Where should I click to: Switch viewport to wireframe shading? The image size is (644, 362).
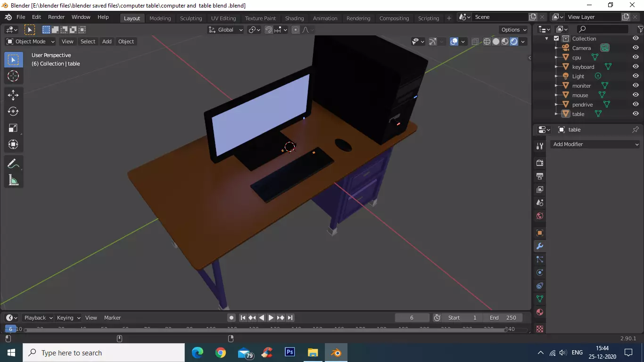[487, 41]
